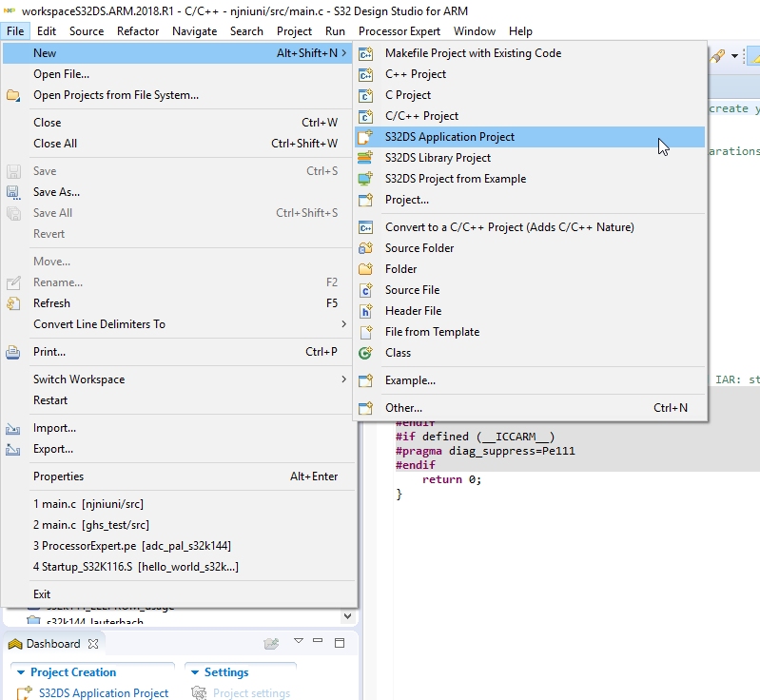Click the Dashboard S32DS Application Project icon

[x=24, y=692]
